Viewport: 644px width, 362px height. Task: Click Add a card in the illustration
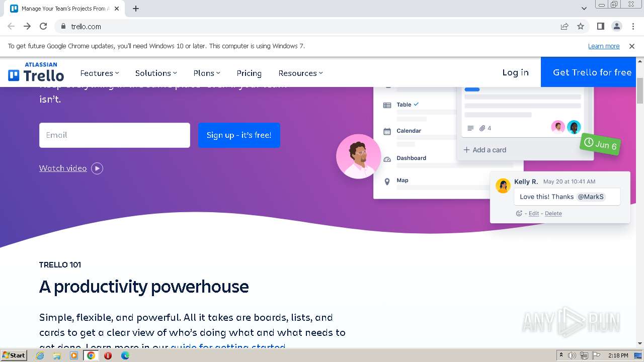click(x=485, y=150)
